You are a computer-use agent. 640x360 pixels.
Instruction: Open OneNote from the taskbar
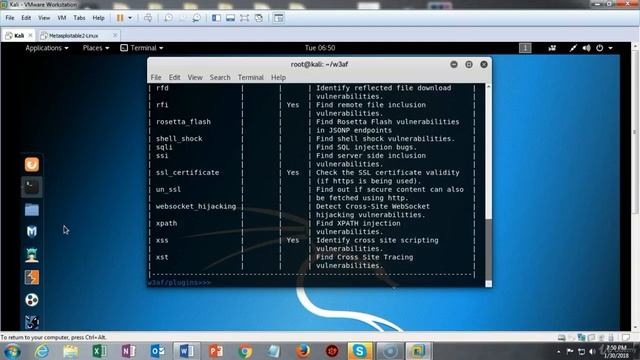coord(129,351)
